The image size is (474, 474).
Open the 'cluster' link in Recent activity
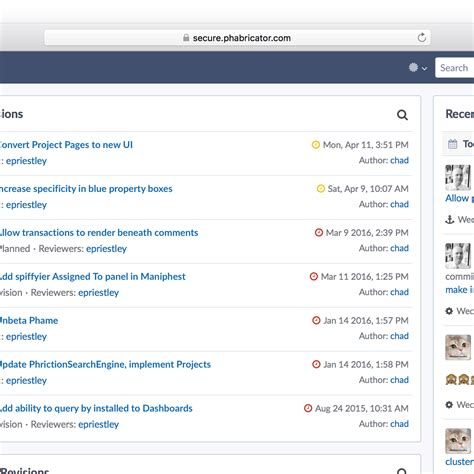pyautogui.click(x=460, y=462)
